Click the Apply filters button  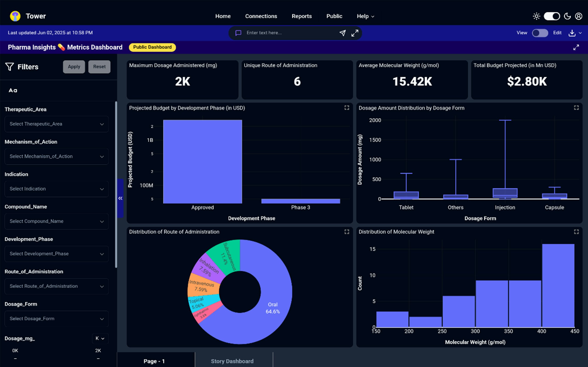[74, 67]
